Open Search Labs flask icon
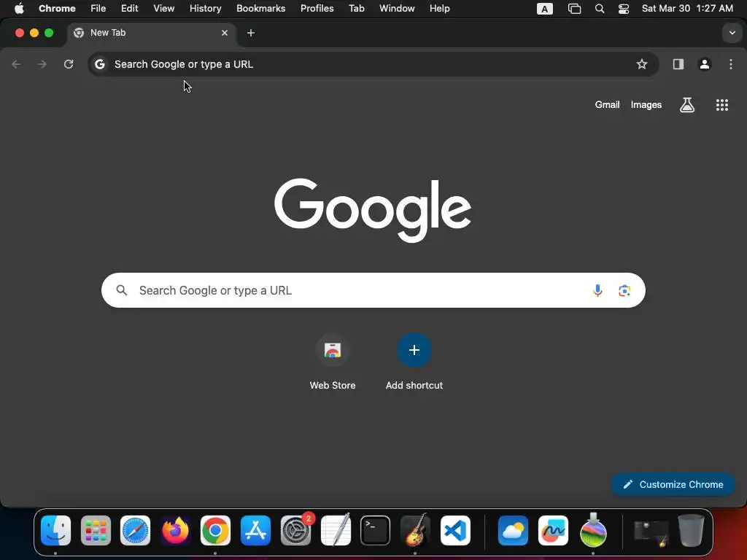Image resolution: width=747 pixels, height=560 pixels. 687,105
